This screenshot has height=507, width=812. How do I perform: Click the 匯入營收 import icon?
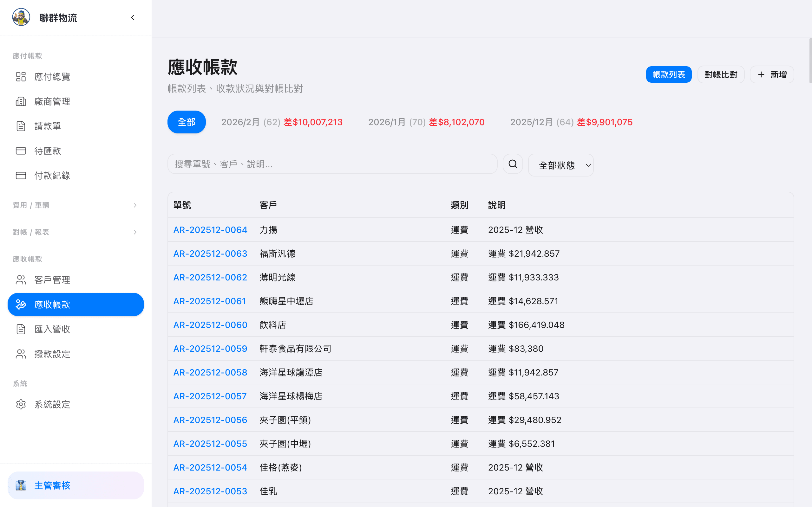pos(21,329)
